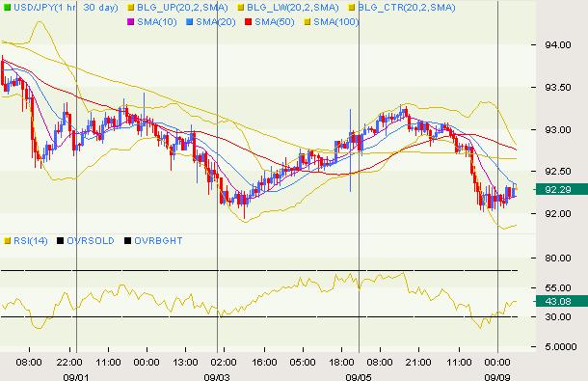Click the 92.00 price axis label

point(558,214)
